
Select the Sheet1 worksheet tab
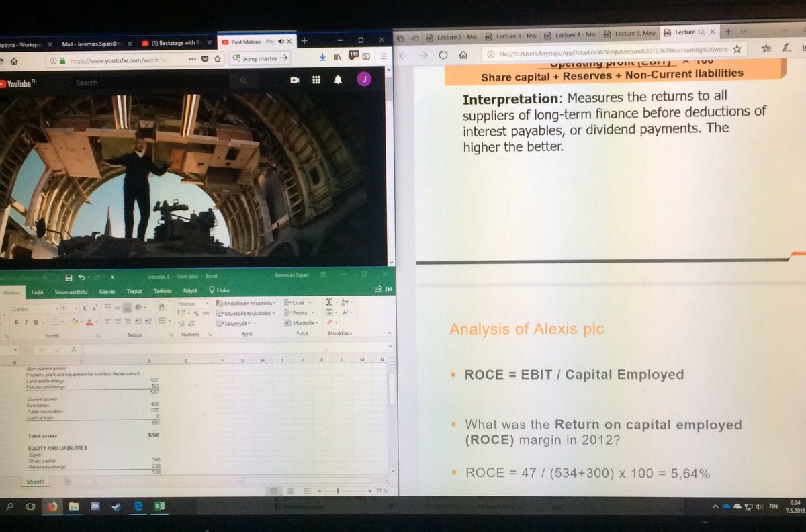coord(36,482)
